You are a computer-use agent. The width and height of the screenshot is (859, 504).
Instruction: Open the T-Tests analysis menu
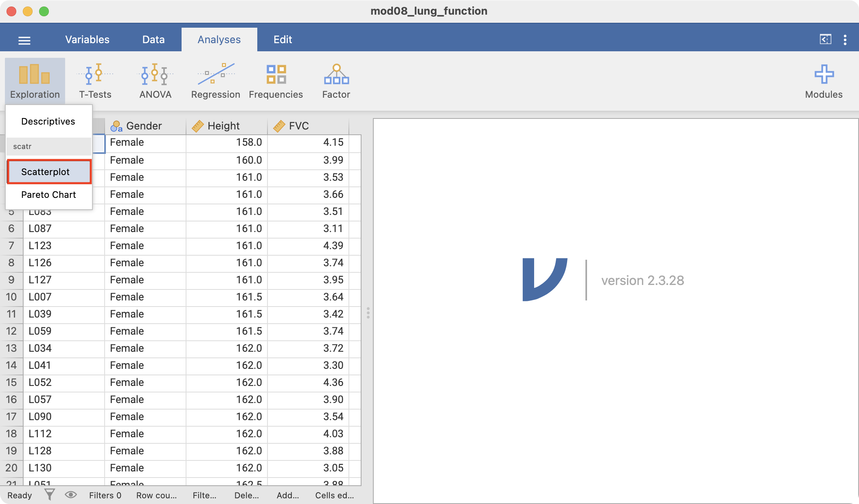(95, 81)
